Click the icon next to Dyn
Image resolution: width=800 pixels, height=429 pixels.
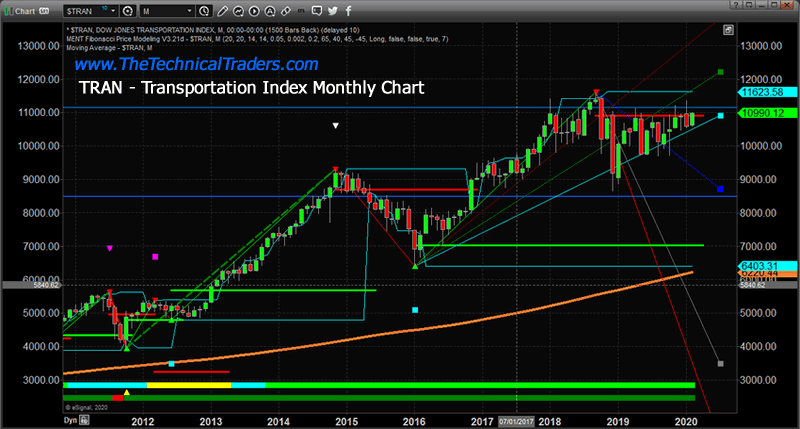pyautogui.click(x=85, y=420)
